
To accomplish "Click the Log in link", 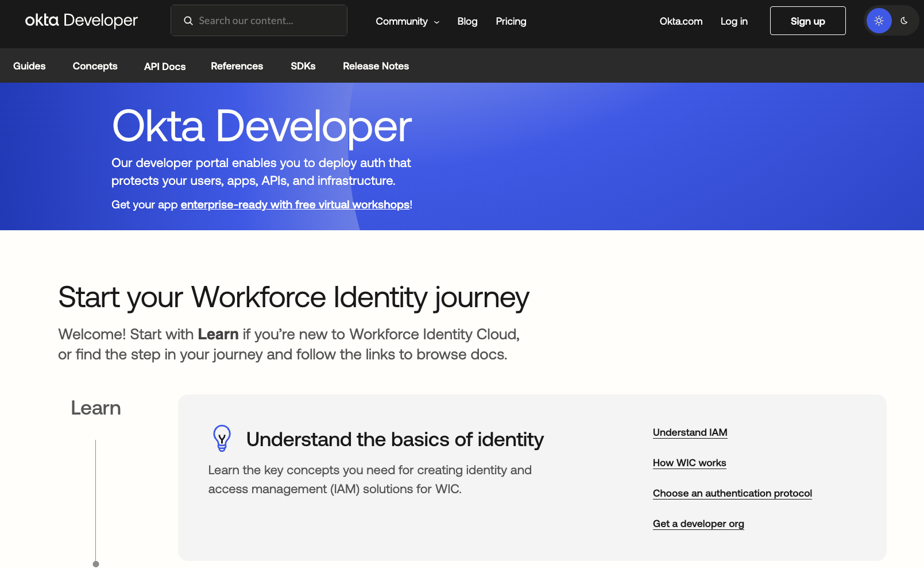I will point(734,21).
